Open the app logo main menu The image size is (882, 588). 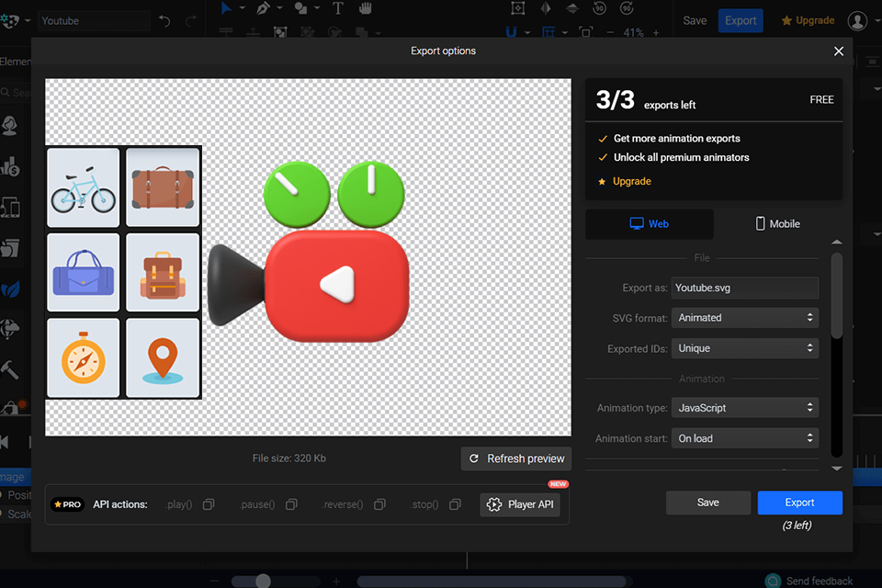pyautogui.click(x=15, y=21)
